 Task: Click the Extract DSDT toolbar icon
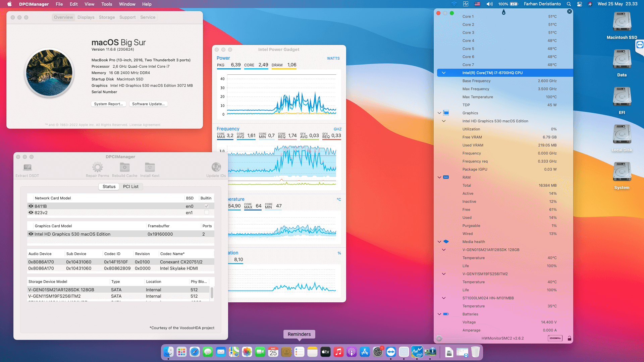click(27, 167)
